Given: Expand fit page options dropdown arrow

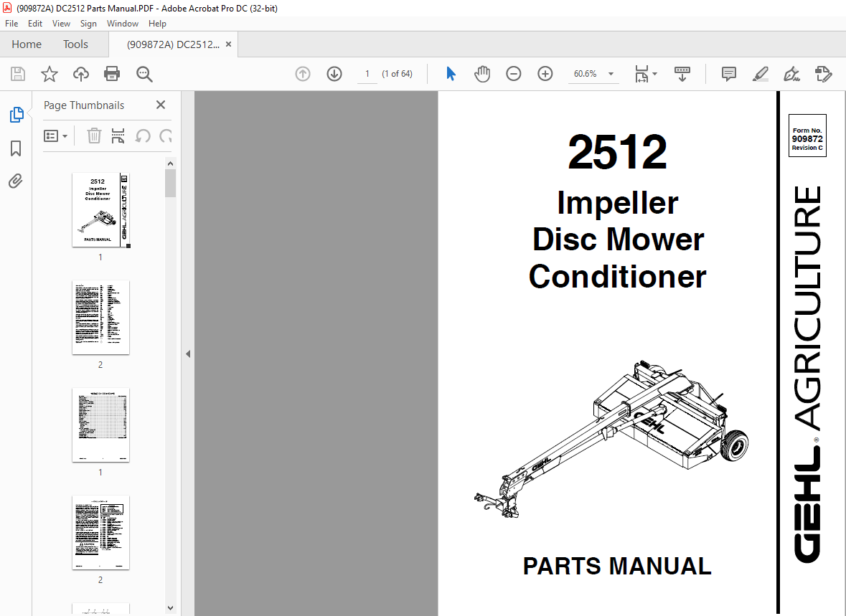Looking at the screenshot, I should 655,74.
